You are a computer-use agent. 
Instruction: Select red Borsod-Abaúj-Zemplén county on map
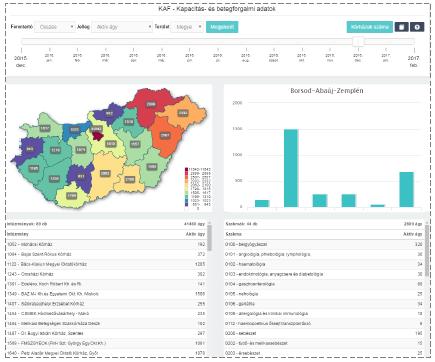[151, 104]
